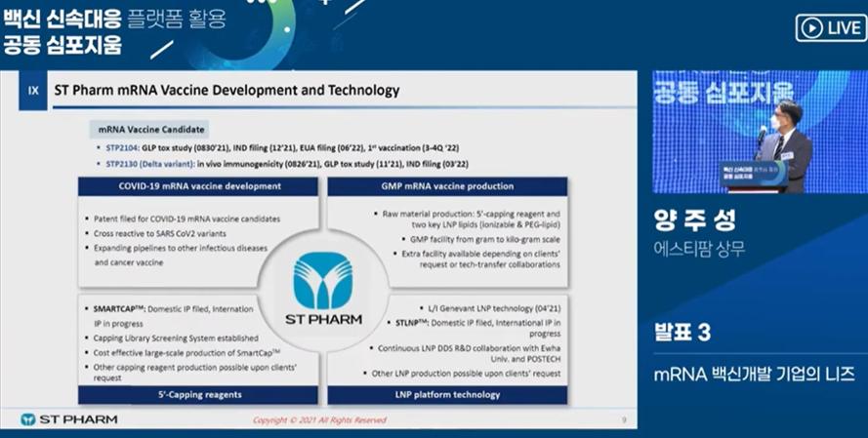Viewport: 868px width, 438px height.
Task: Select the STP2130 (Delta variant) line
Action: 287,164
